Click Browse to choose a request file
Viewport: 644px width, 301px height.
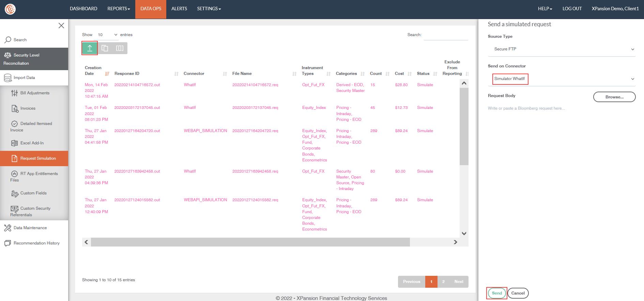coord(614,97)
